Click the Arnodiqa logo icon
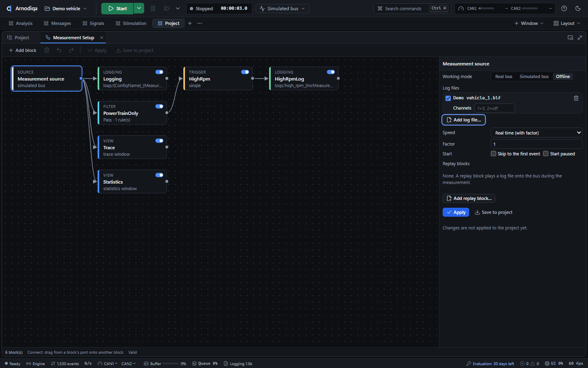 (9, 9)
